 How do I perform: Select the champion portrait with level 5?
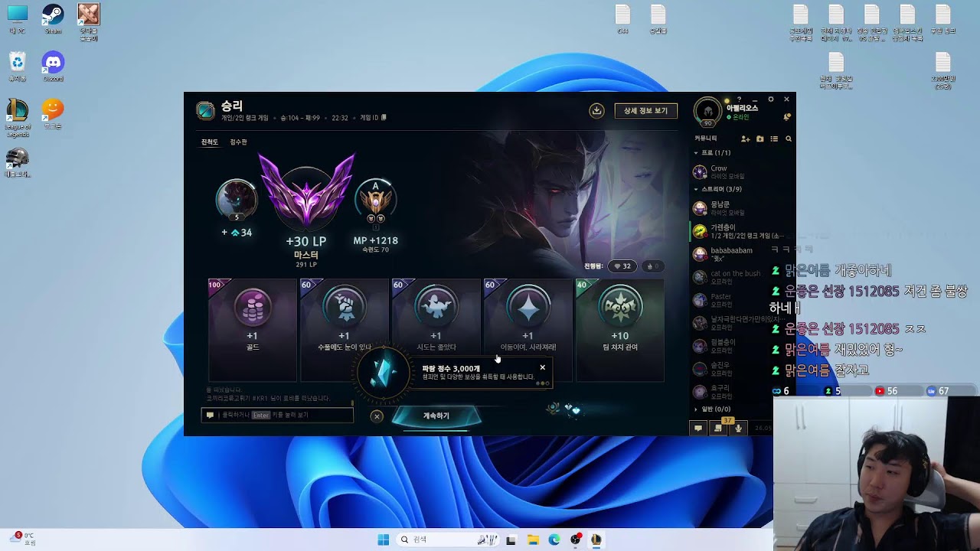(236, 199)
